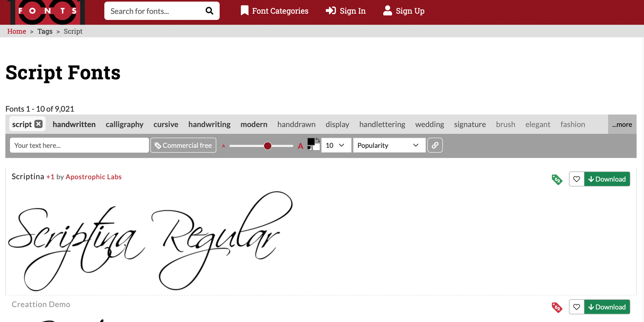Select the handdrawn tag
This screenshot has width=644, height=322.
tap(296, 124)
